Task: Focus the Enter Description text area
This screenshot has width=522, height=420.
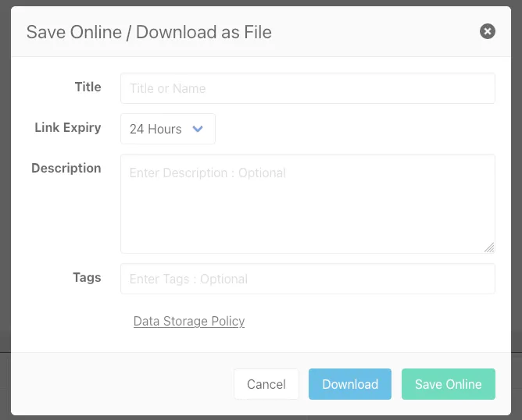Action: pyautogui.click(x=307, y=203)
